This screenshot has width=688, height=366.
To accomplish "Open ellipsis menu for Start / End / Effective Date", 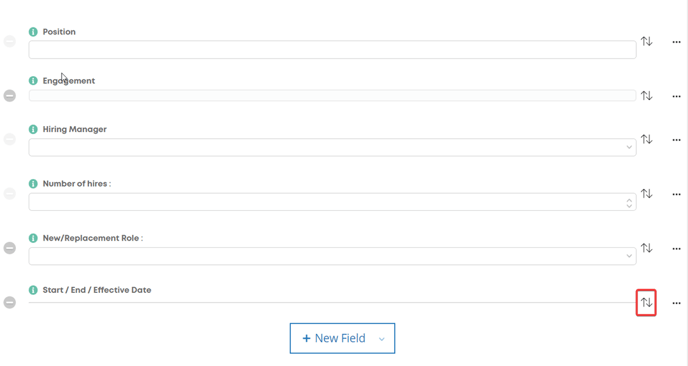I will (676, 303).
